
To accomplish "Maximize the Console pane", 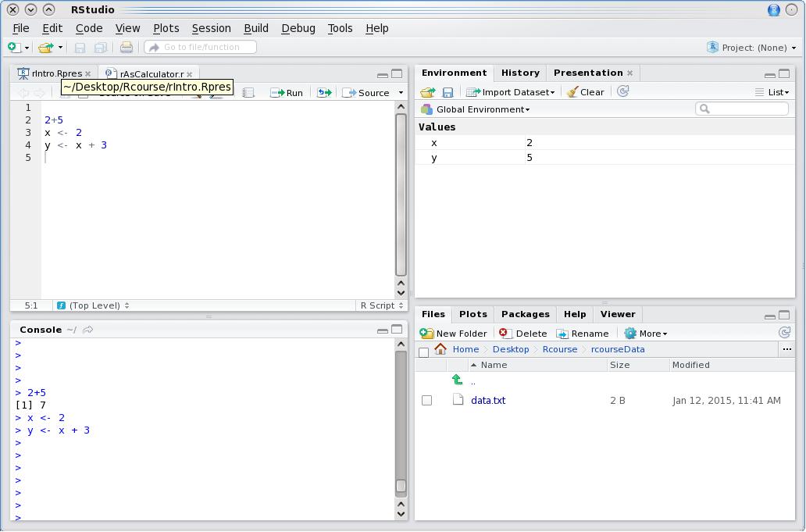I will (397, 329).
